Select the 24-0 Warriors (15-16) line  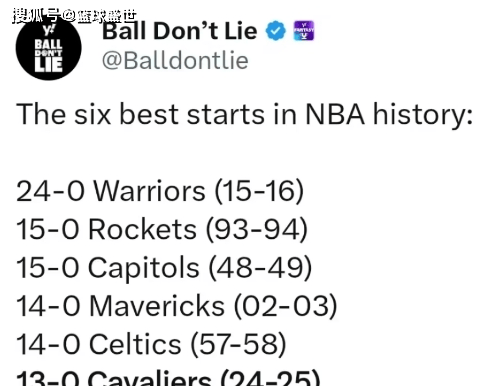pos(160,191)
